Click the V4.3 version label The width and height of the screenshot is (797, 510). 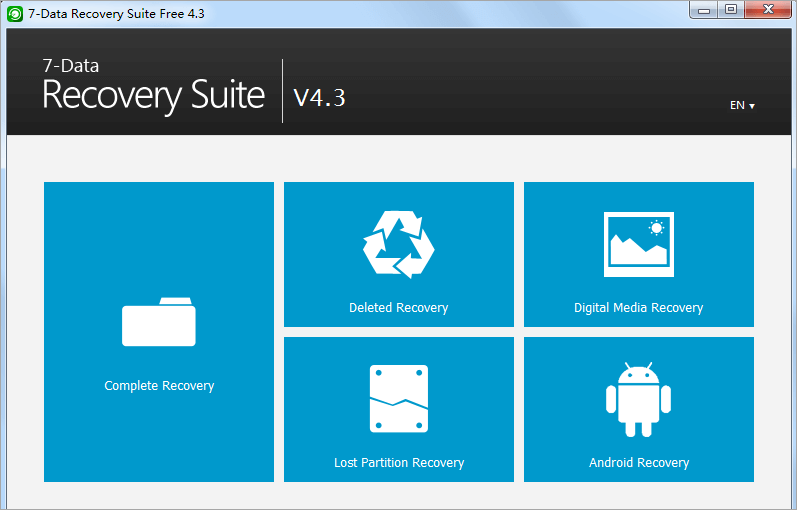tap(319, 97)
